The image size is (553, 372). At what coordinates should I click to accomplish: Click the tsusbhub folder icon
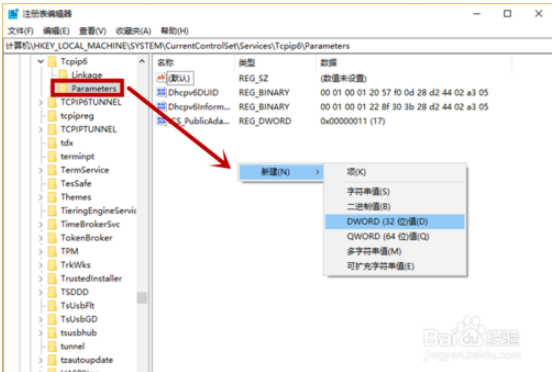[x=52, y=333]
